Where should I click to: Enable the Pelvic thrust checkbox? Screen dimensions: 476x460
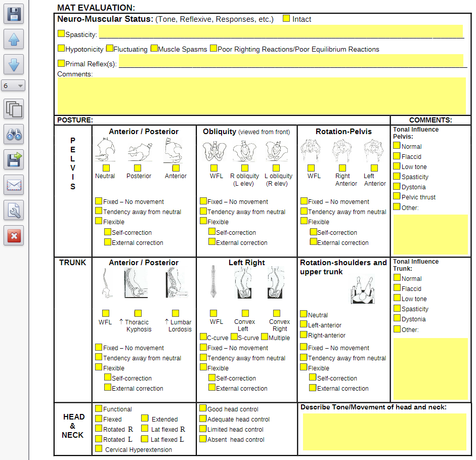click(397, 196)
